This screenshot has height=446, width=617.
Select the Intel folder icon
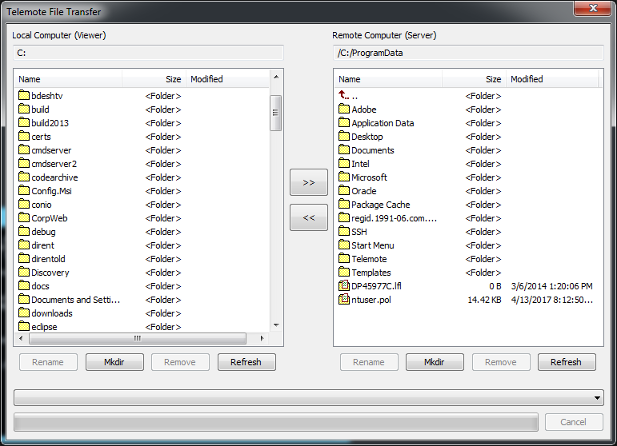point(344,163)
